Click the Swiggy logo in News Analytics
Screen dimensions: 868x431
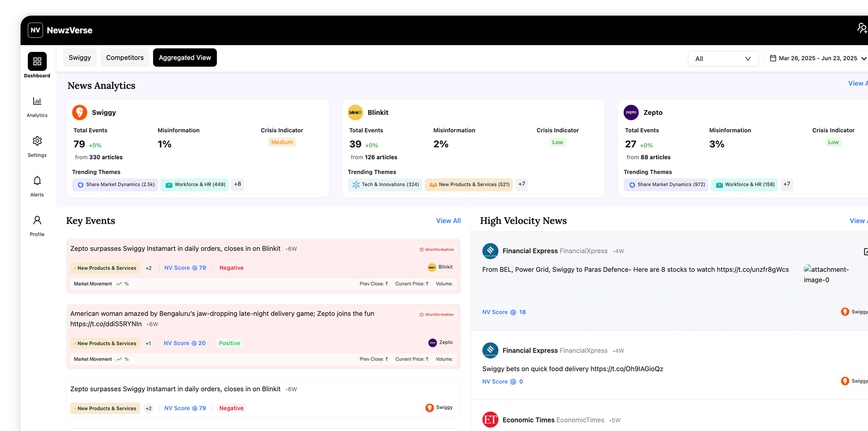pyautogui.click(x=80, y=112)
